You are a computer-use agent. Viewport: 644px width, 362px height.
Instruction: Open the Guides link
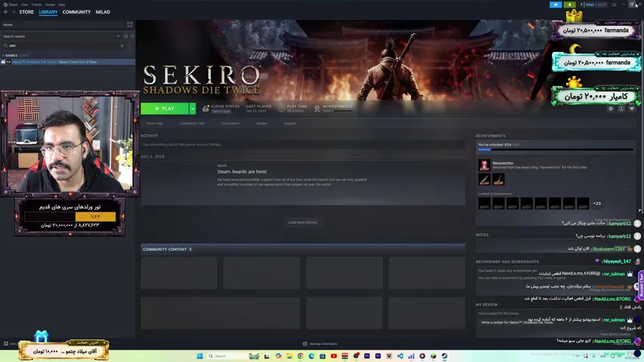pyautogui.click(x=262, y=124)
